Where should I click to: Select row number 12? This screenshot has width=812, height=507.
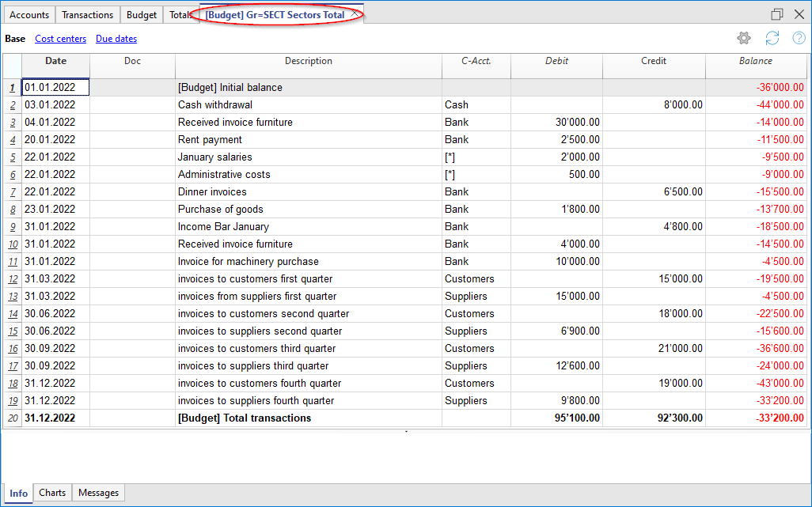click(x=13, y=279)
